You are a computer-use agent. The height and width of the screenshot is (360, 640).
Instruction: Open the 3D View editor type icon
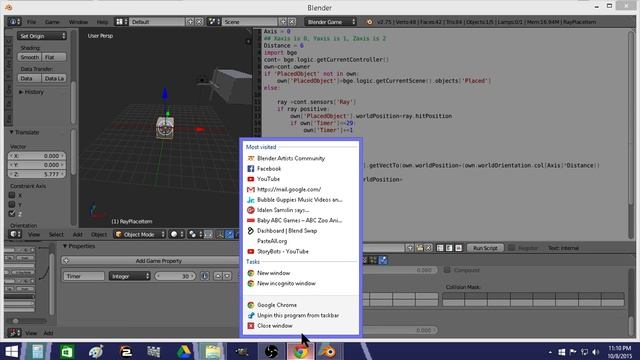[15, 234]
